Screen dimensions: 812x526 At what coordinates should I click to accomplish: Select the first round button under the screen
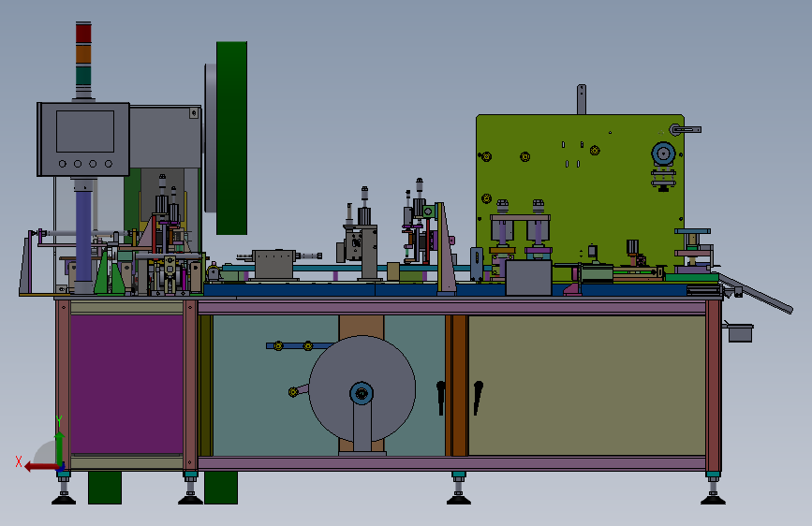pos(63,164)
